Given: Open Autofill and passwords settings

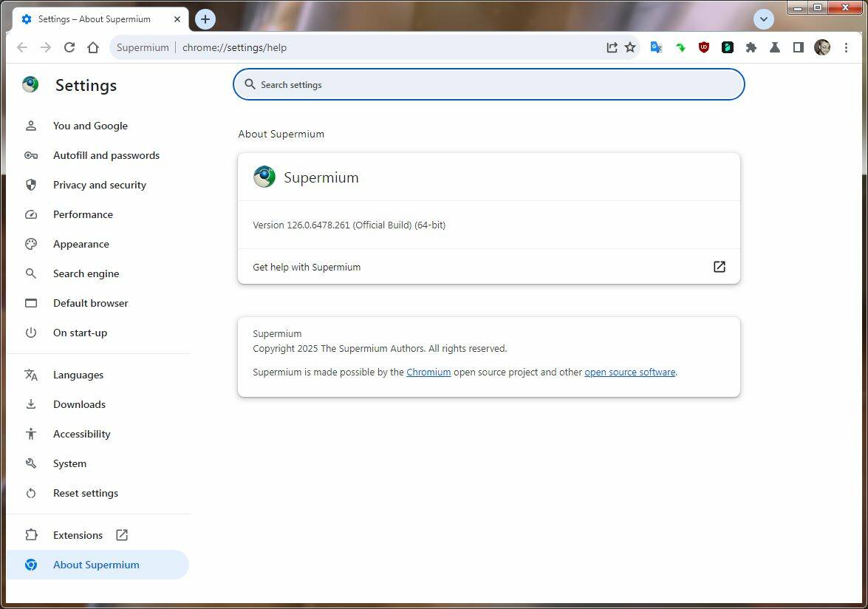Looking at the screenshot, I should pos(98,155).
